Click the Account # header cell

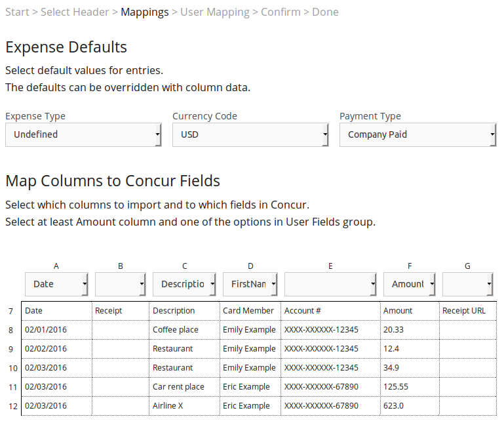pyautogui.click(x=330, y=311)
